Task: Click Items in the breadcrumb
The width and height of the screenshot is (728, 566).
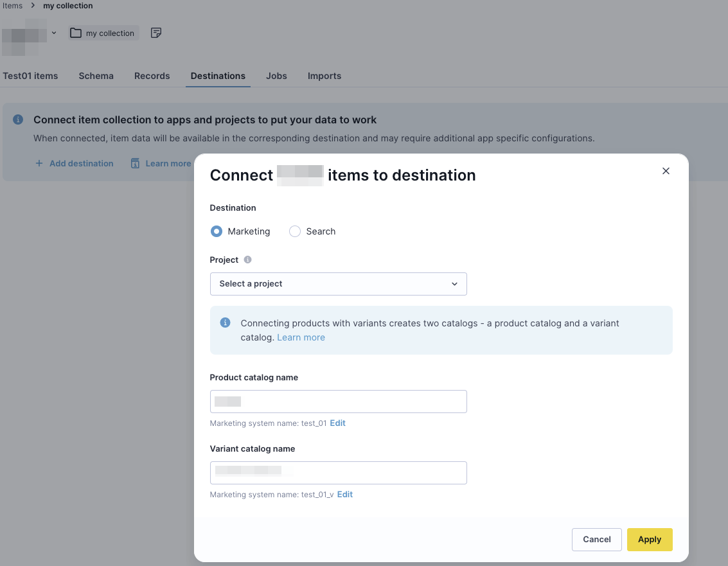Action: 13,6
